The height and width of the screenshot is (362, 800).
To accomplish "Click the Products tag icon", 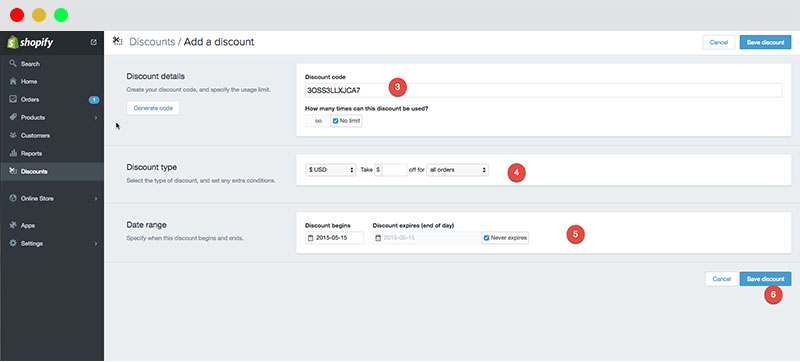I will point(13,117).
